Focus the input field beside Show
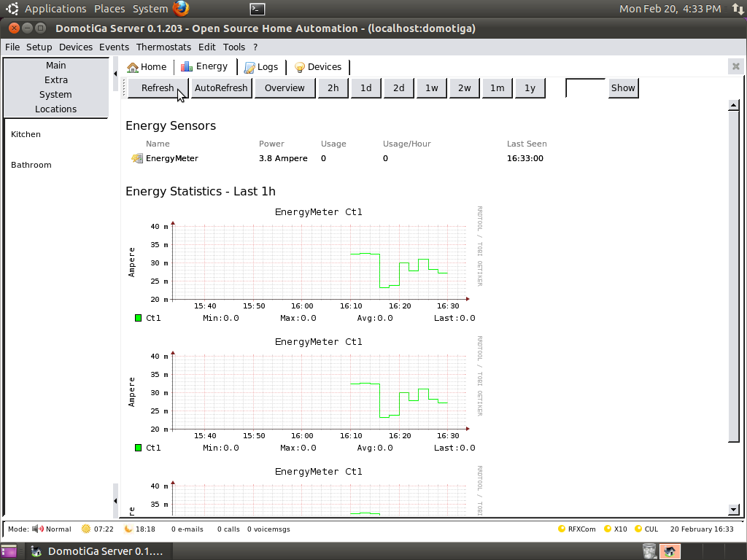 tap(586, 88)
